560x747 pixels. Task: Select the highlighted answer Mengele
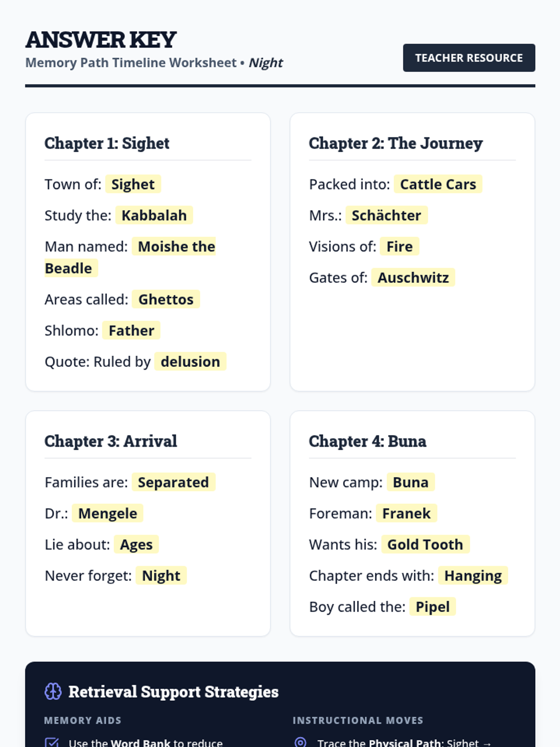[x=108, y=513]
